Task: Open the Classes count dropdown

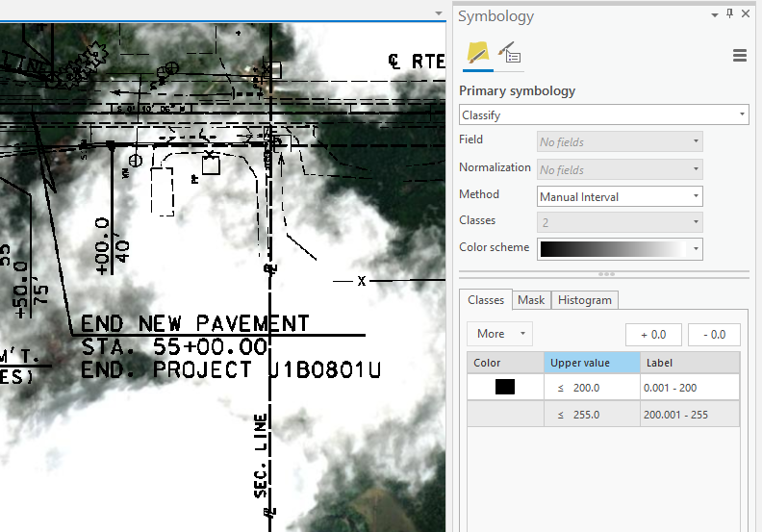Action: pyautogui.click(x=620, y=222)
